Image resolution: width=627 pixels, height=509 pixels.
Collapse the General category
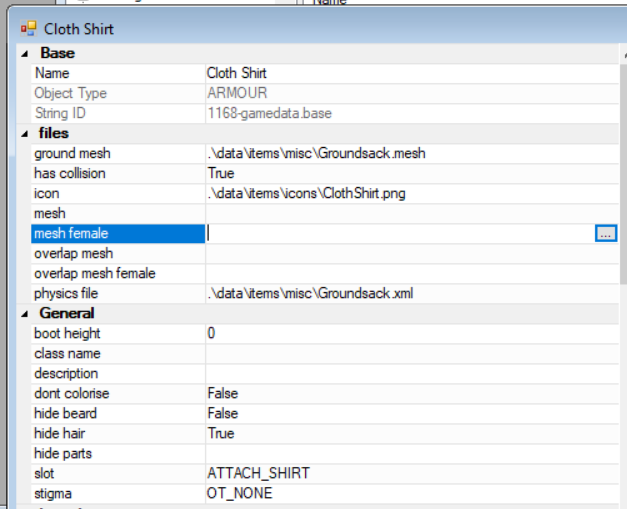pyautogui.click(x=25, y=314)
